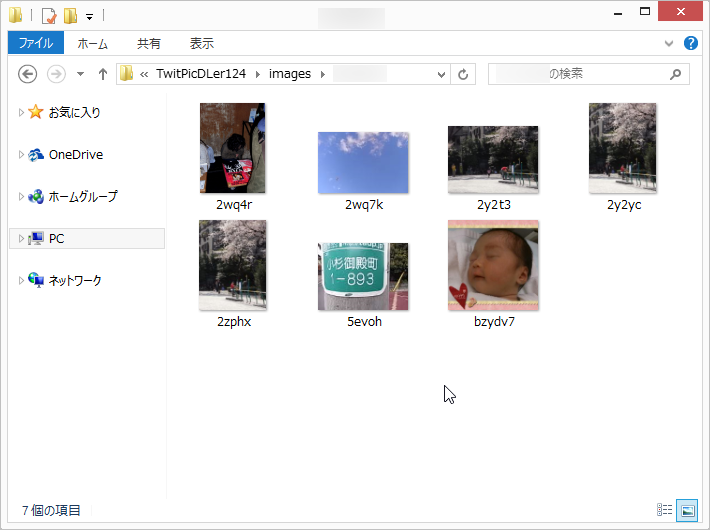Open the ファイル menu tab

pos(36,43)
